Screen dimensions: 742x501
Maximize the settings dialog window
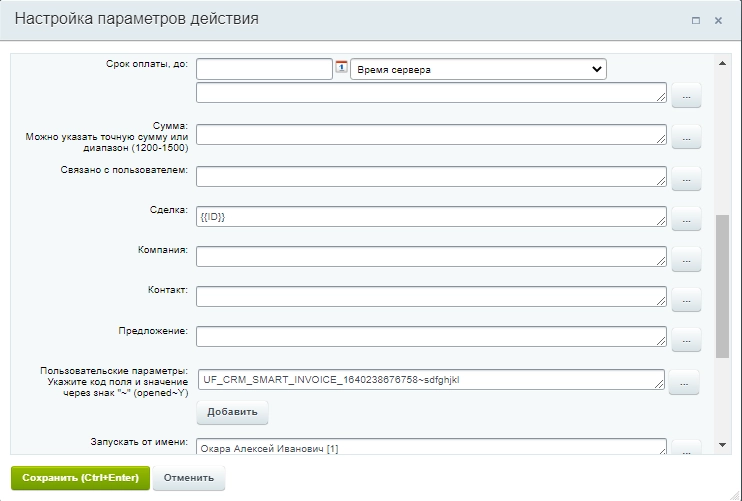[696, 20]
